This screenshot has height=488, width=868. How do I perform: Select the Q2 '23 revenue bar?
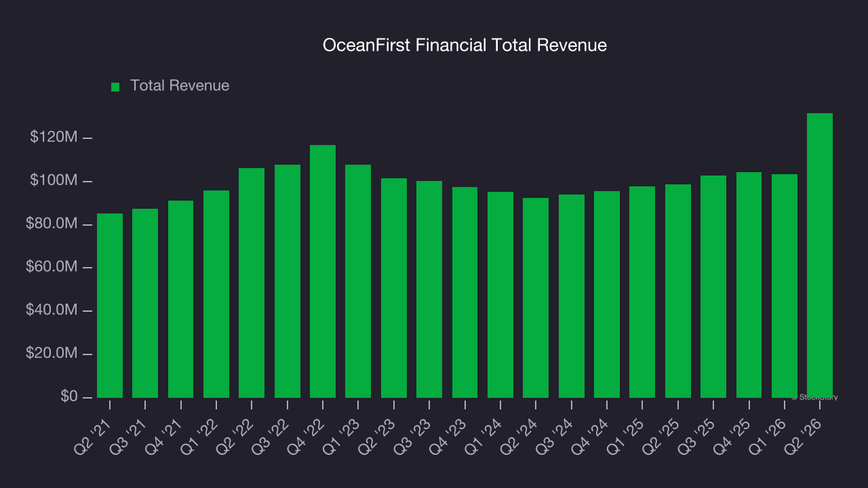click(x=394, y=288)
